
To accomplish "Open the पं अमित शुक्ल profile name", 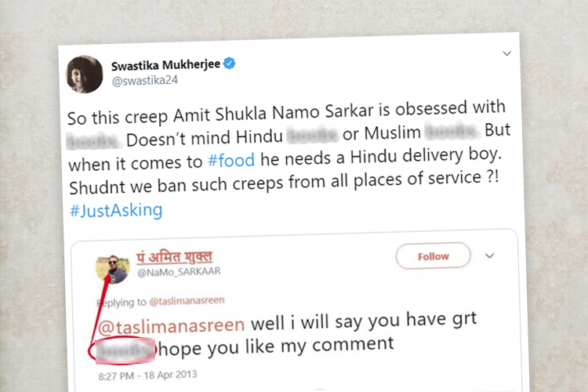I will point(174,257).
